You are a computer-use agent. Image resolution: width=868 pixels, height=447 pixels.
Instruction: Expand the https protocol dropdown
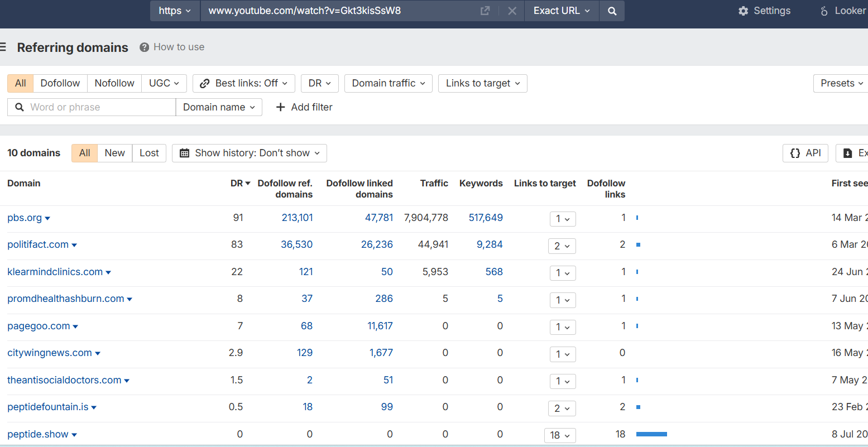click(x=175, y=11)
